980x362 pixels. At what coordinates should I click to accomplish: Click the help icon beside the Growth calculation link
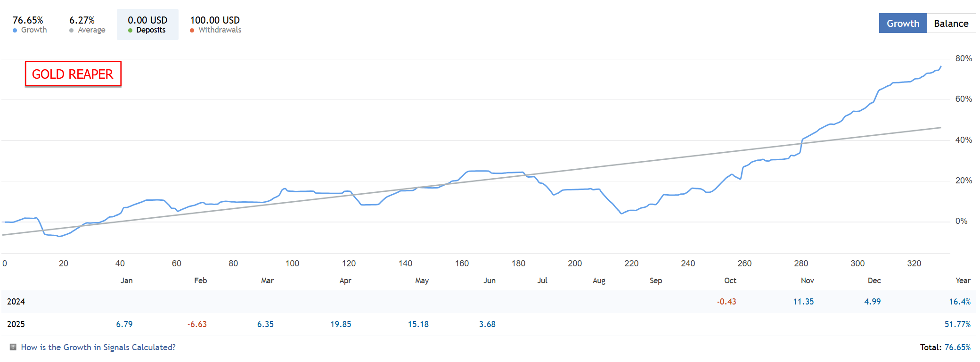click(13, 347)
